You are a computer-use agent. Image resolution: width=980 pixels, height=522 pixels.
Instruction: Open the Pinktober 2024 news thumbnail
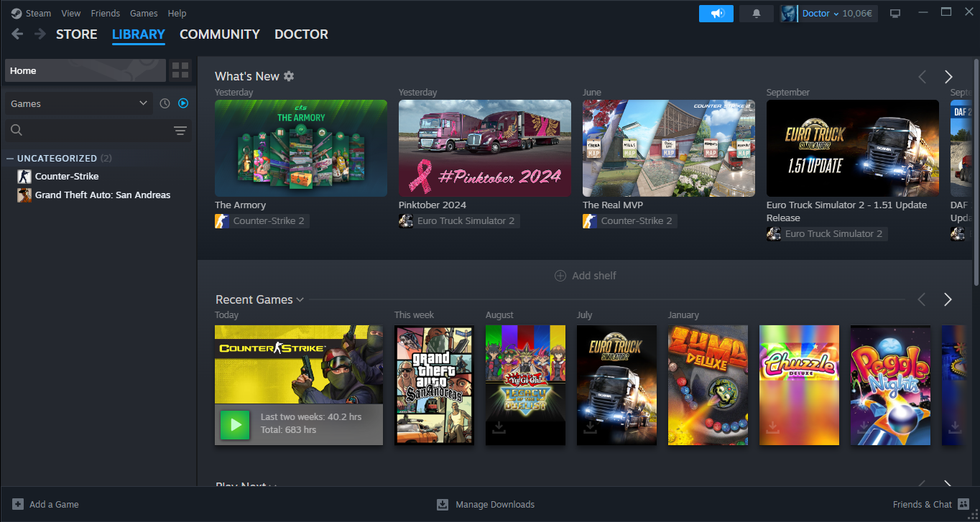(484, 148)
